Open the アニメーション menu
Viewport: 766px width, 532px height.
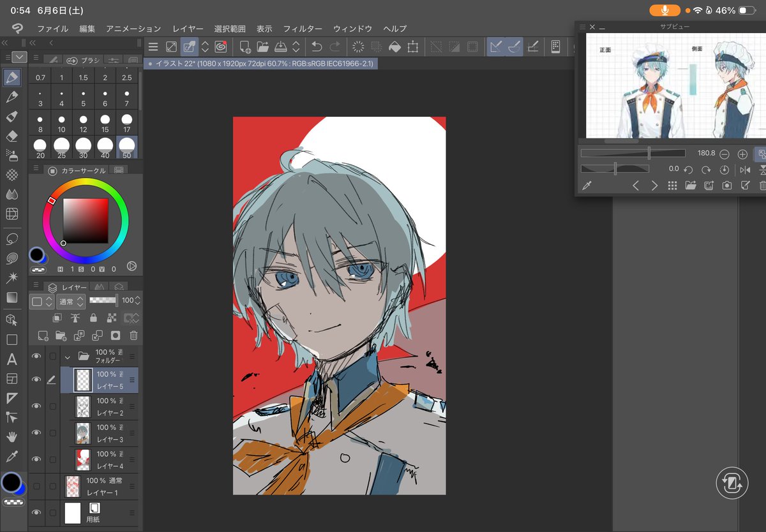click(133, 29)
